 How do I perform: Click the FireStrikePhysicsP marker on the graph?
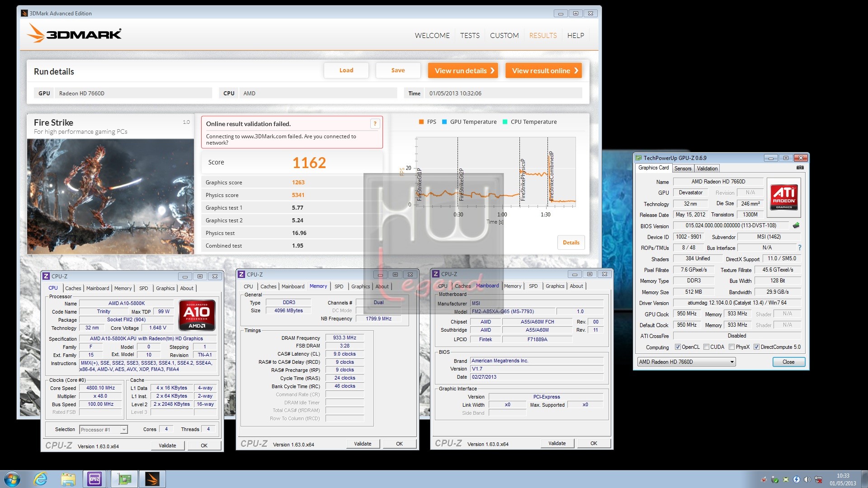point(523,179)
